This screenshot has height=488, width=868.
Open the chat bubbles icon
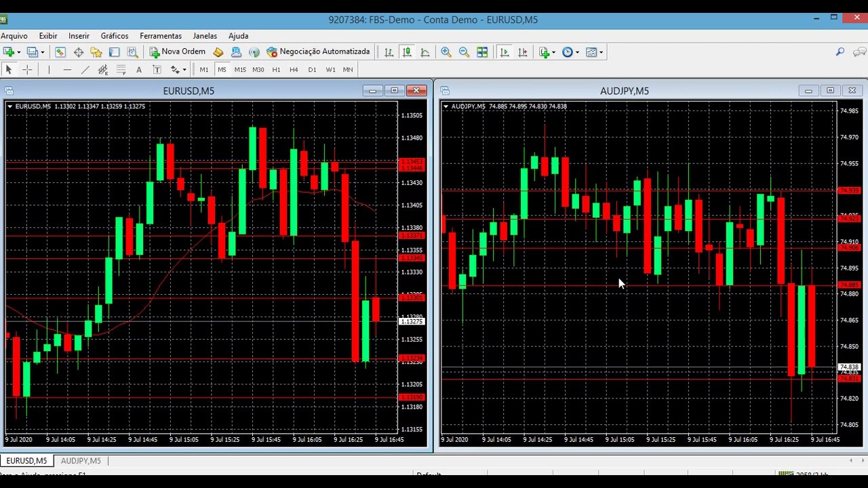(x=859, y=52)
